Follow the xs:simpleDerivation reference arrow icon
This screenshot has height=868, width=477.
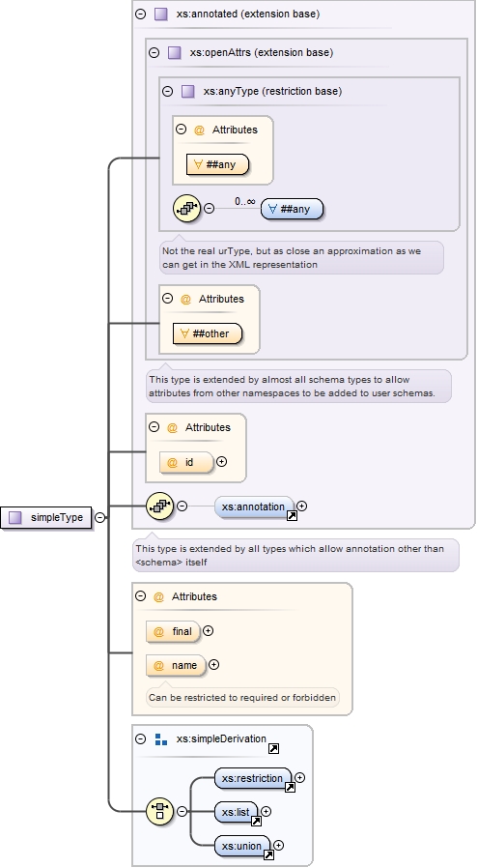[x=273, y=748]
